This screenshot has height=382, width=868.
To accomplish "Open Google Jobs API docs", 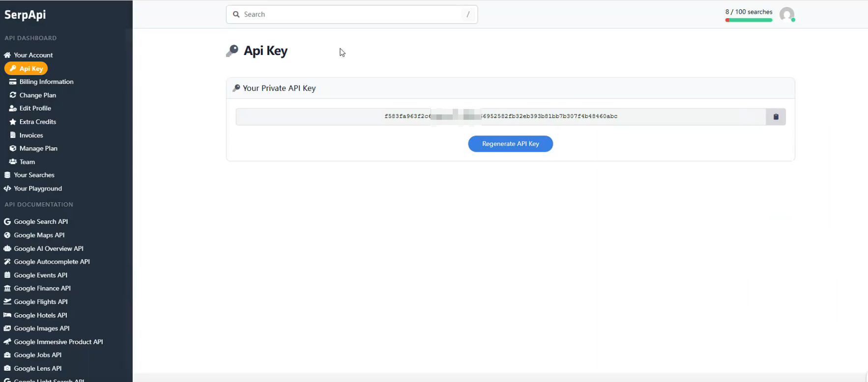I will point(38,355).
